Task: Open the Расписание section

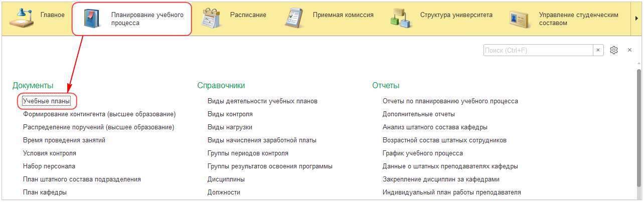Action: [x=235, y=18]
